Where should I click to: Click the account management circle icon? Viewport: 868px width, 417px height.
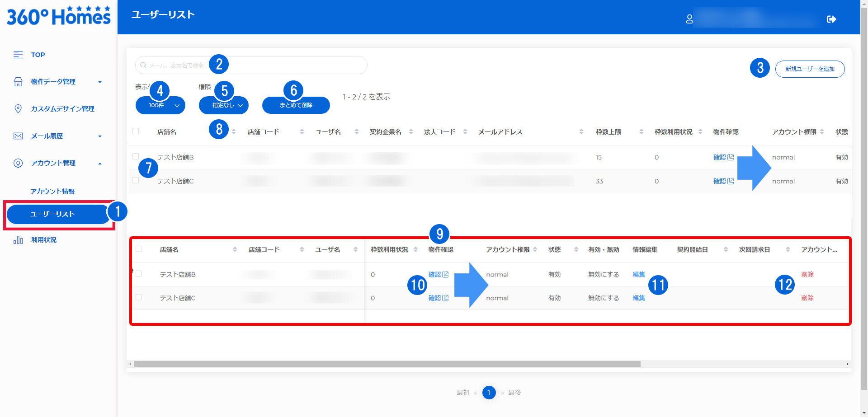tap(18, 163)
